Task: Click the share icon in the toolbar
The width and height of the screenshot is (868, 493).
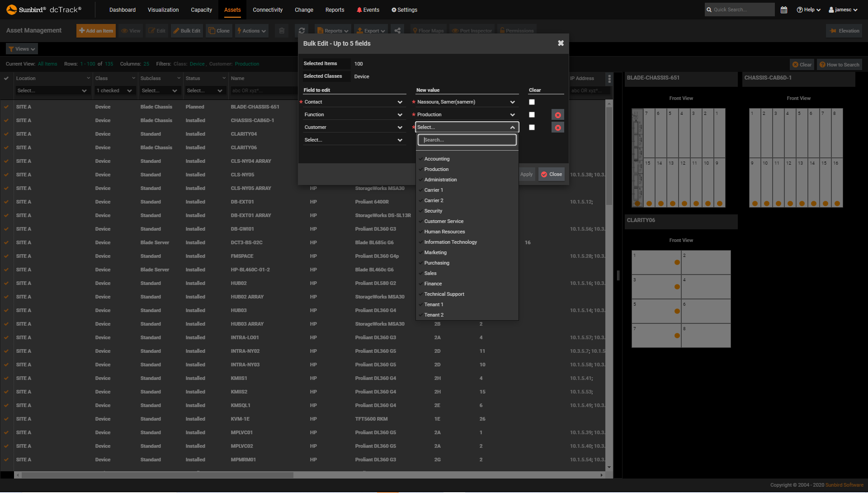Action: pos(397,30)
